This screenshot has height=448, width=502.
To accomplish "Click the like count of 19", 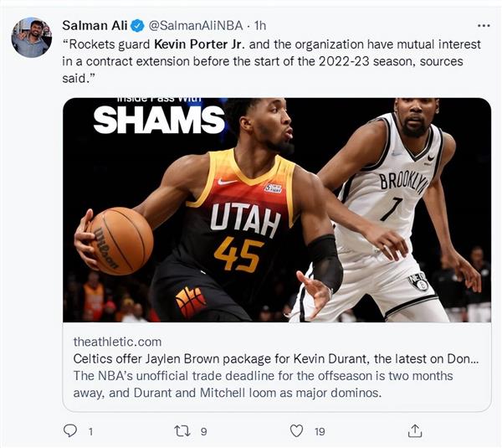I will pos(319,431).
